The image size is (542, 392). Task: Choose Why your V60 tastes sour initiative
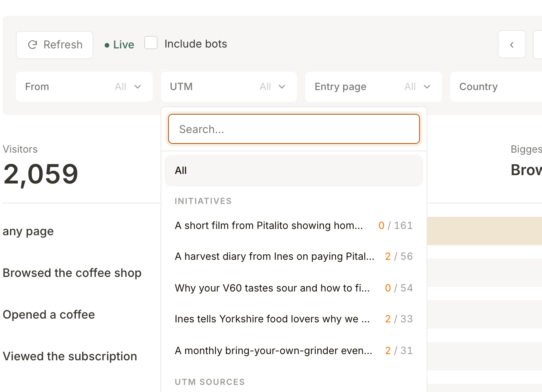coord(294,288)
